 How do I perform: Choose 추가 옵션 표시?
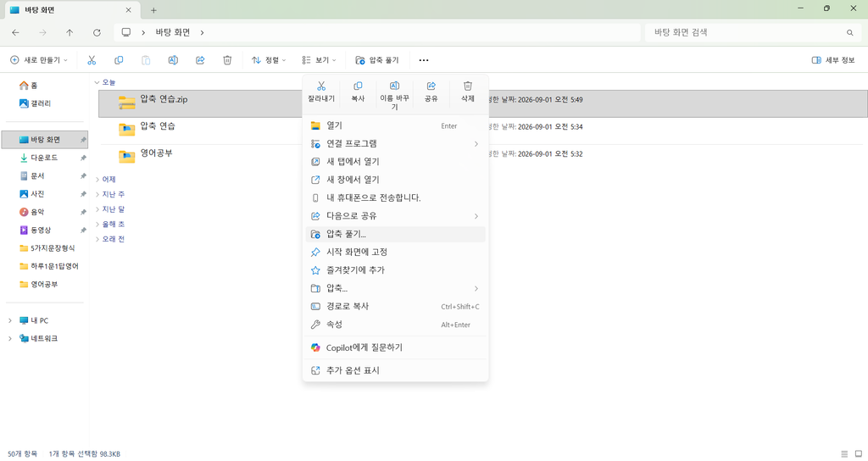[x=395, y=370]
